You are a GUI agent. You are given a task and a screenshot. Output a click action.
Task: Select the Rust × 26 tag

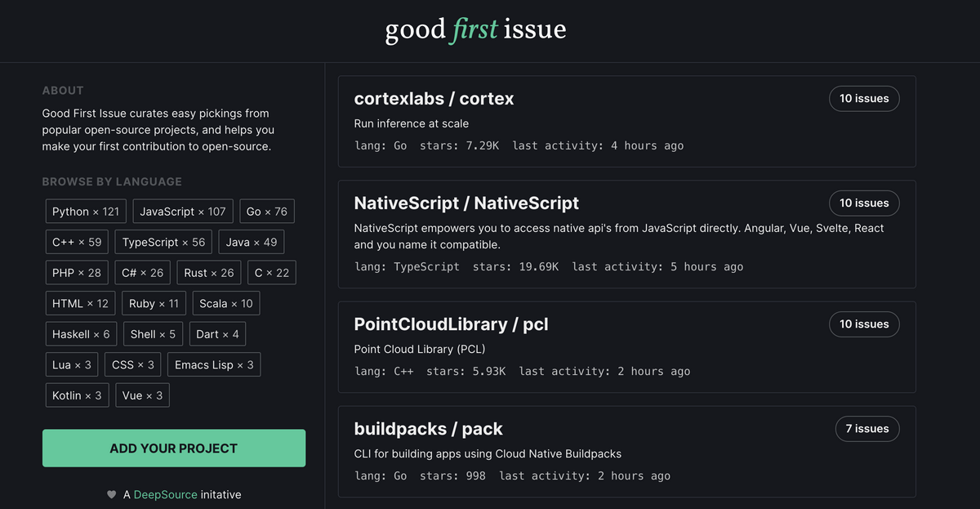(x=209, y=273)
